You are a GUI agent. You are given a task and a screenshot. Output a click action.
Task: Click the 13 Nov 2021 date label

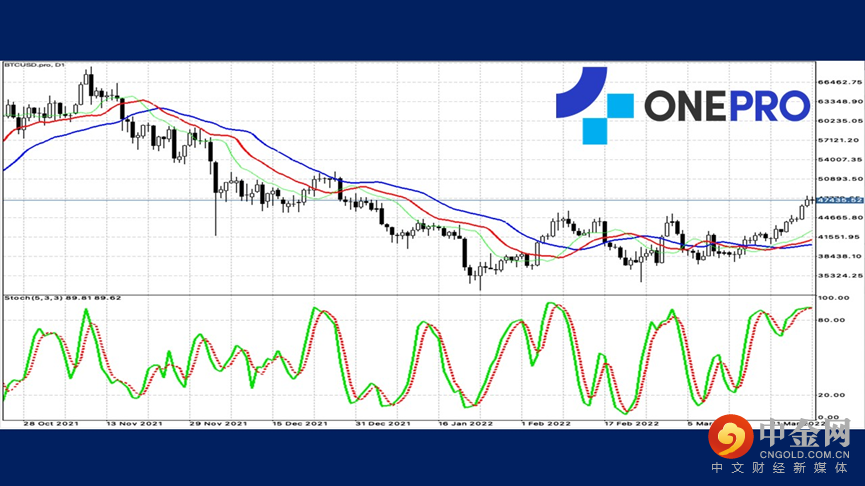pos(134,424)
